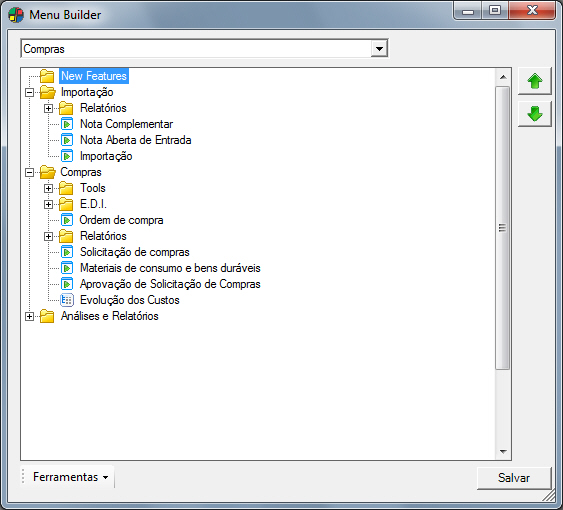Click the Solicitação de compras program icon
Viewport: 563px width, 510px height.
click(x=67, y=252)
